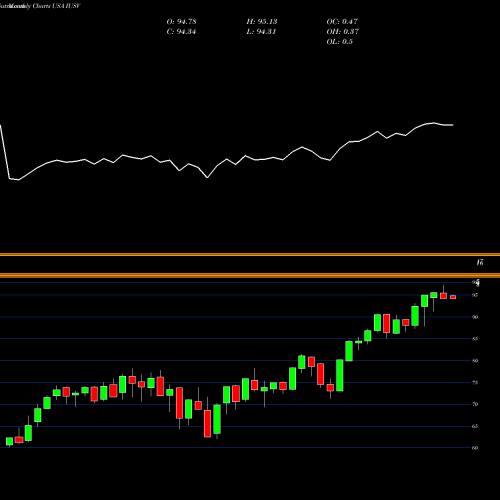The width and height of the screenshot is (500, 500).
Task: Click the 'O: 94.78' open price value
Action: tap(181, 22)
